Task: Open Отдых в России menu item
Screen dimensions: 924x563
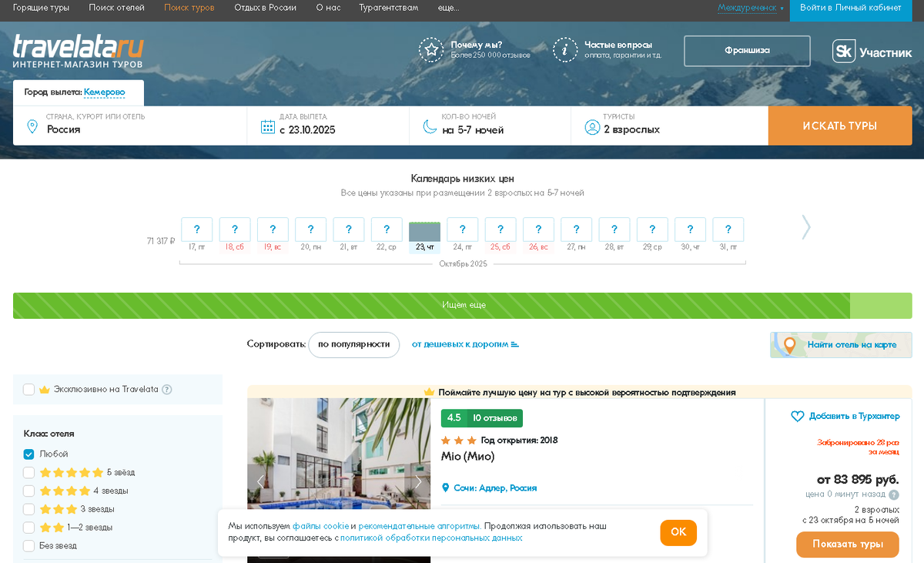Action: (266, 8)
